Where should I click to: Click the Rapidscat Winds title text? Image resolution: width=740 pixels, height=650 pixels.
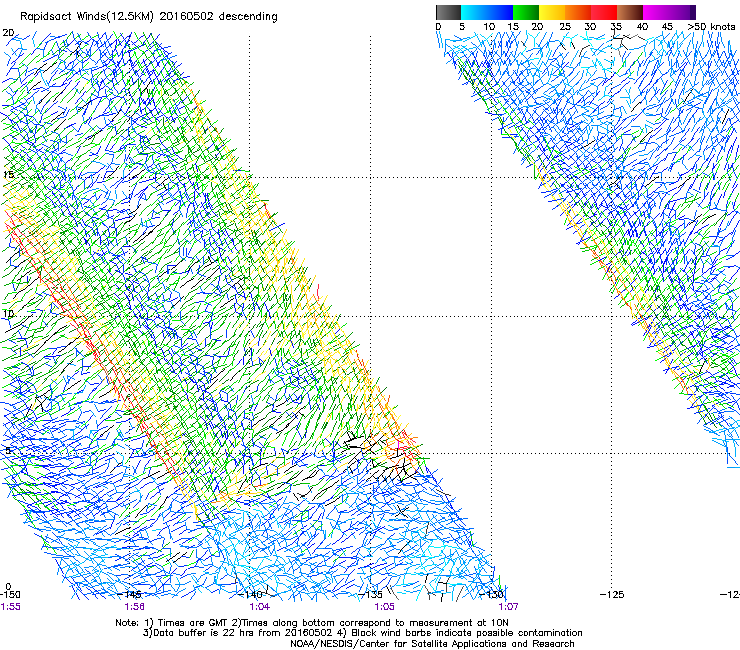149,16
